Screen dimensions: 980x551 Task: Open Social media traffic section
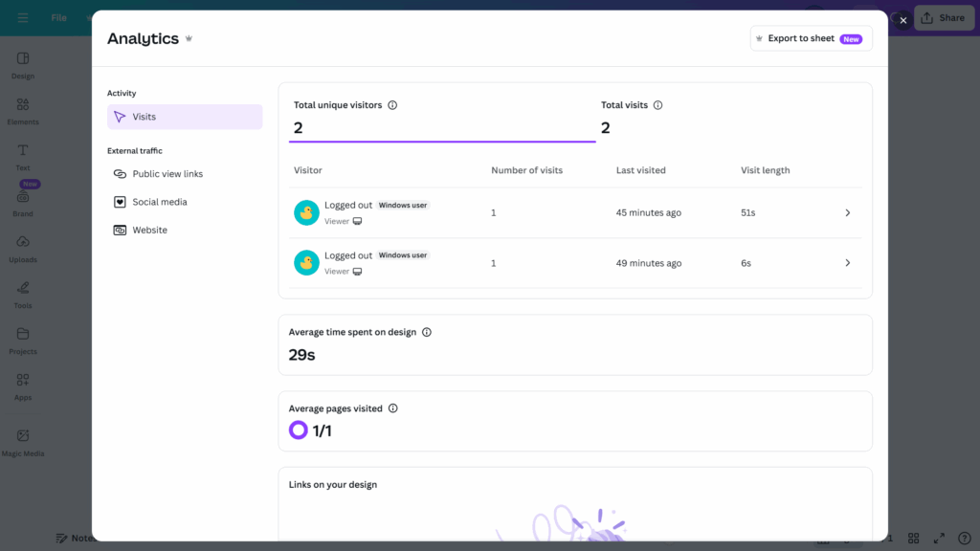[x=159, y=202]
